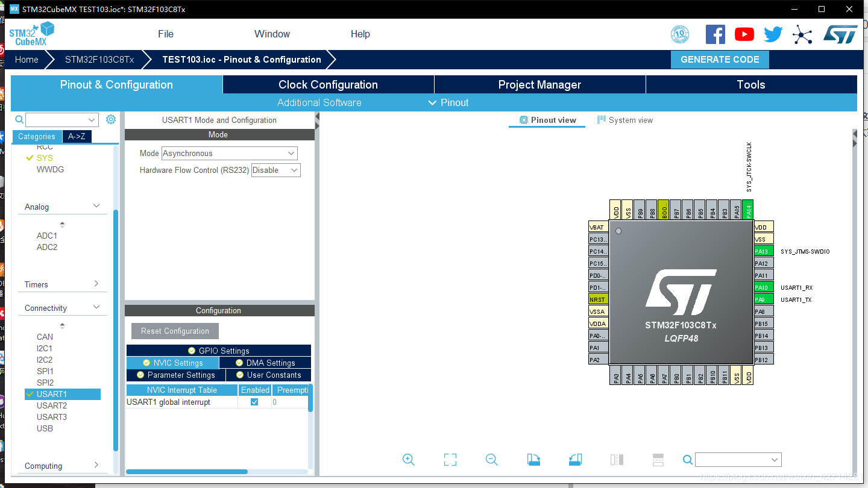This screenshot has width=868, height=488.
Task: Select pin PA8 on the chip
Action: click(764, 311)
